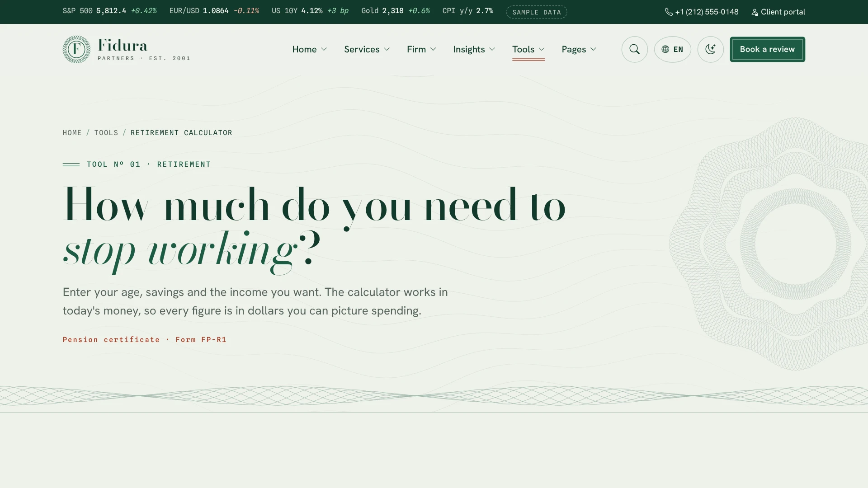Click the Fidura wordmark text
Viewport: 868px width, 488px height.
point(123,45)
